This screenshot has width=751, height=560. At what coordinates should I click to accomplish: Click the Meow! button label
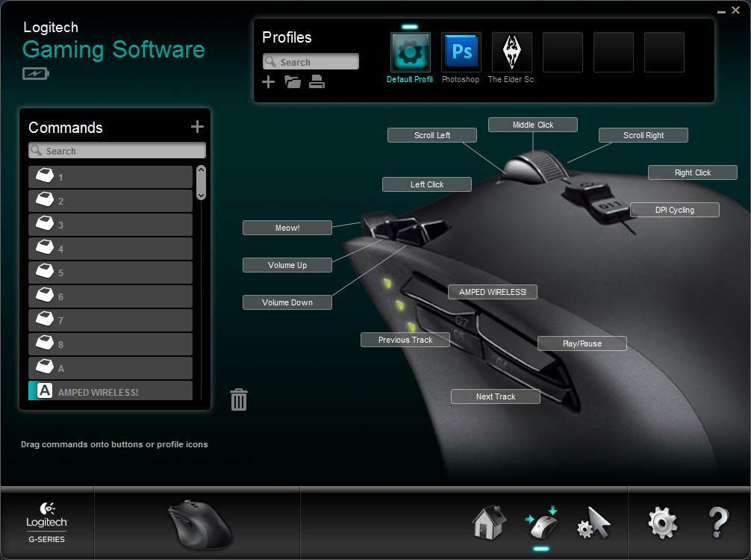pos(287,228)
